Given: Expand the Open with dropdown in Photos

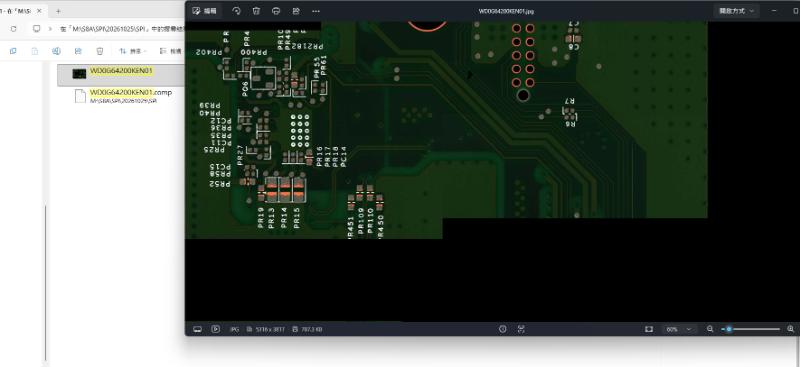Looking at the screenshot, I should click(736, 11).
